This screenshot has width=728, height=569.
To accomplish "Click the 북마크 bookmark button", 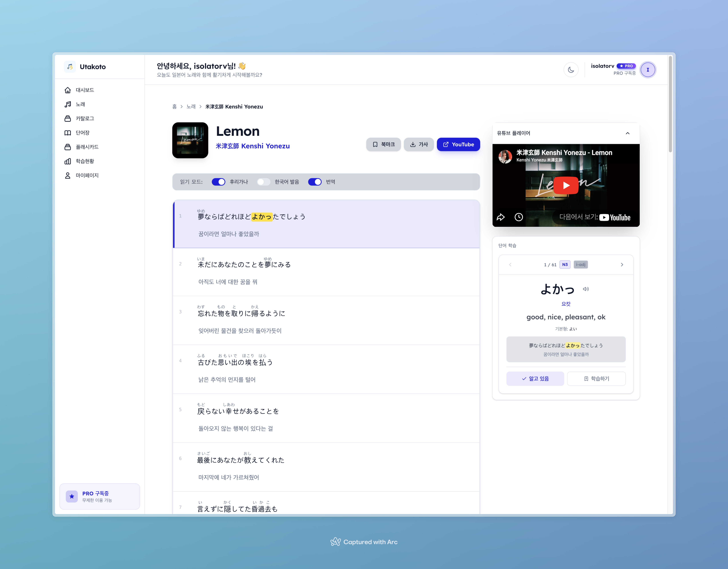I will click(383, 144).
